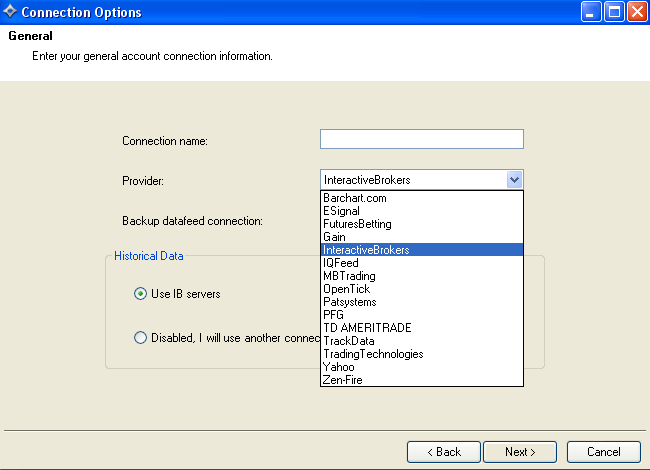
Task: Click inside the Connection name field
Action: (x=421, y=139)
